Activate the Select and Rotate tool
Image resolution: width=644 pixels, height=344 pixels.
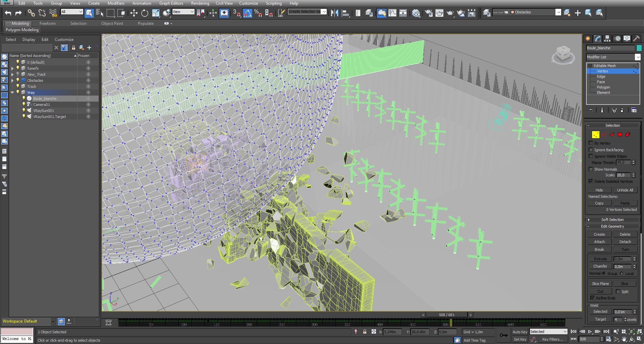[x=145, y=13]
